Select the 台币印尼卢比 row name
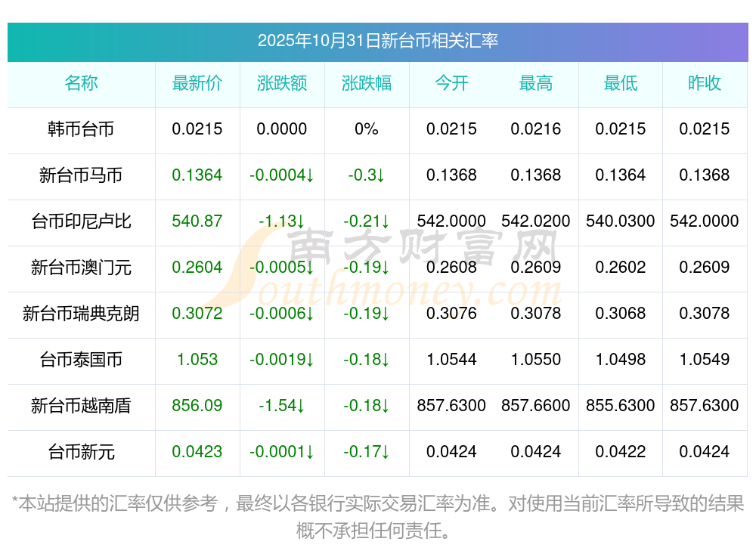Image resolution: width=756 pixels, height=554 pixels. click(x=81, y=221)
